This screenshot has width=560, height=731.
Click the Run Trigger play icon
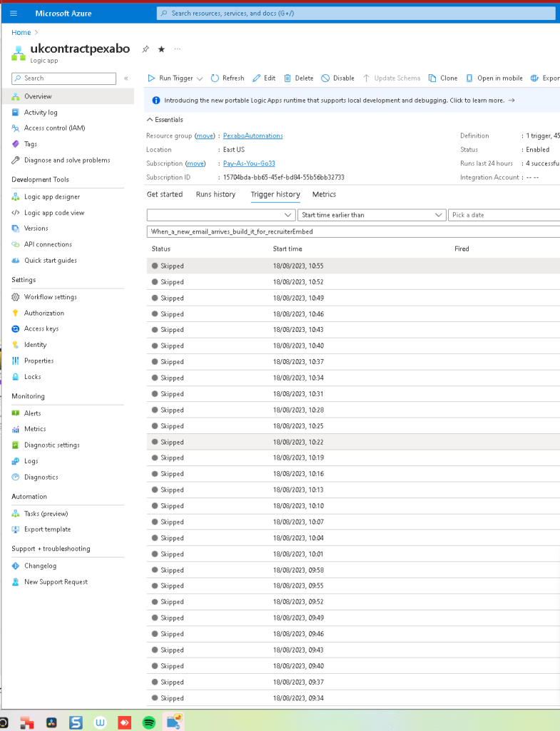(x=151, y=79)
